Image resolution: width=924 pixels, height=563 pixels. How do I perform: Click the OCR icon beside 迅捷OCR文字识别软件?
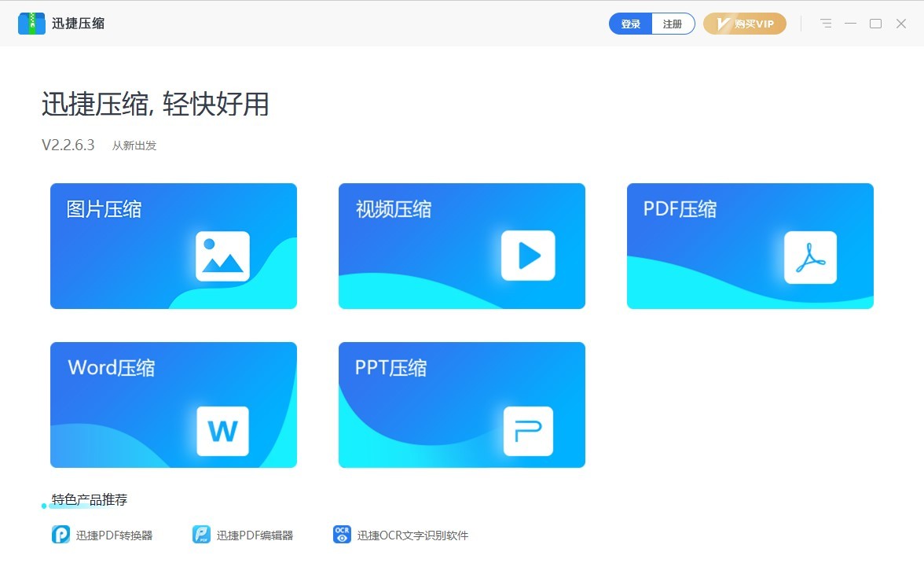coord(342,534)
